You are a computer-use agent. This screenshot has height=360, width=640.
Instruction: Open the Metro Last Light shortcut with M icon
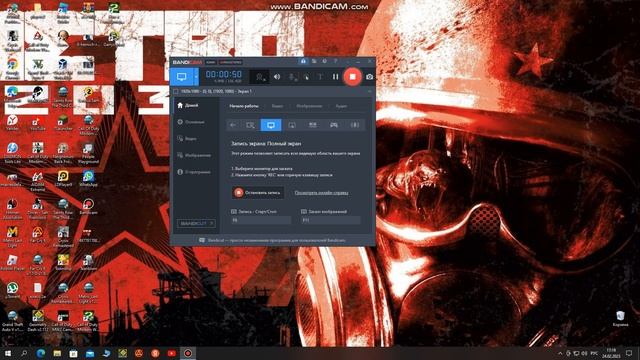point(12,237)
